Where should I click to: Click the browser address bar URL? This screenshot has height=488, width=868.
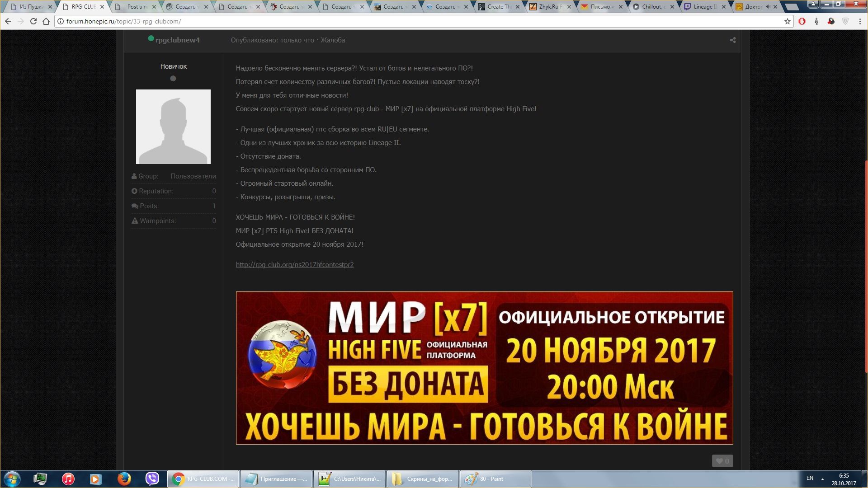(123, 21)
